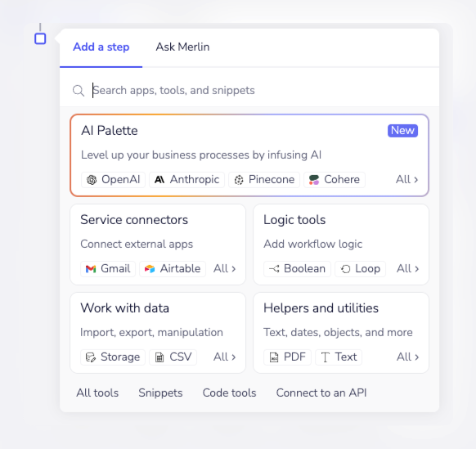Expand All in Helpers and utilities card
Screen dimensions: 476x449
pyautogui.click(x=407, y=357)
